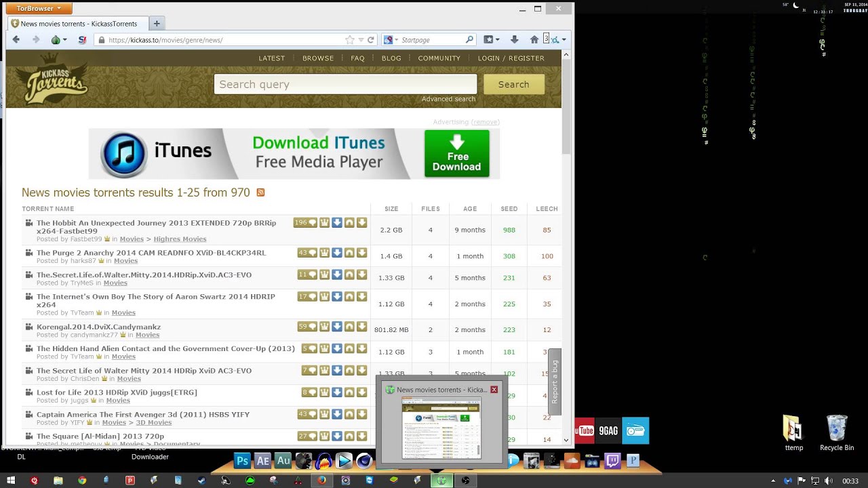
Task: Click blue download arrow for The Hidden Hand torrent
Action: pos(337,348)
